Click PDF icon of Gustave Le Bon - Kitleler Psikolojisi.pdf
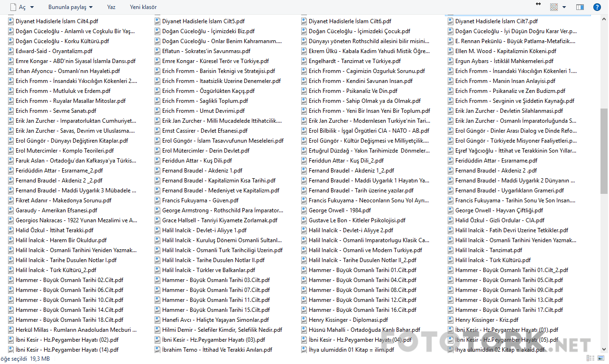Viewport: 609px width, 364px height. (x=304, y=220)
